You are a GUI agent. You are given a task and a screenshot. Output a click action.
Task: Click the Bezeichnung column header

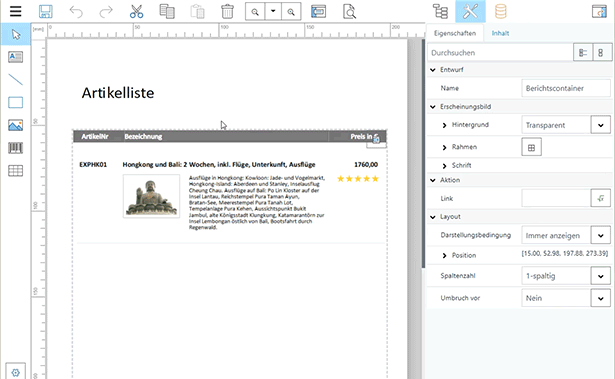tap(143, 137)
